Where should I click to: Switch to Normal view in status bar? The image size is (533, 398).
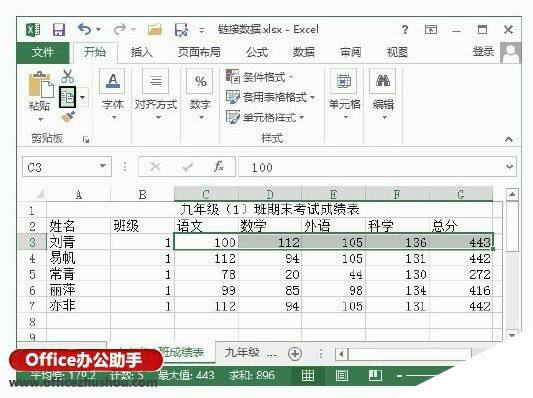(x=308, y=375)
